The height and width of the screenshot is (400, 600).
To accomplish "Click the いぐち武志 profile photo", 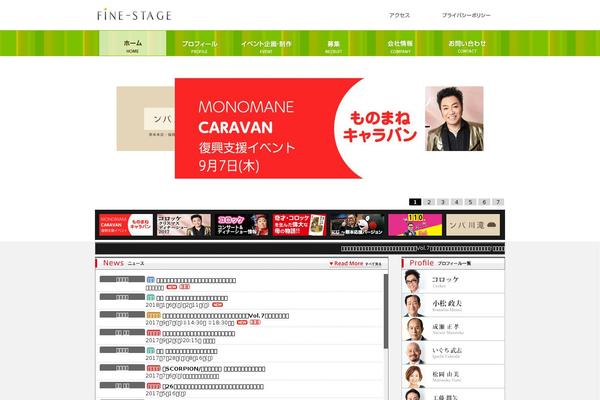I will [415, 353].
